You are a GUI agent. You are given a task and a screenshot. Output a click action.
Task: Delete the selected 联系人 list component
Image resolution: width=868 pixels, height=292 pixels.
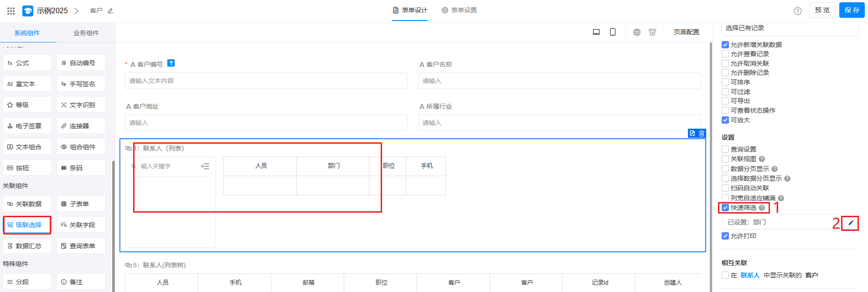[x=702, y=133]
